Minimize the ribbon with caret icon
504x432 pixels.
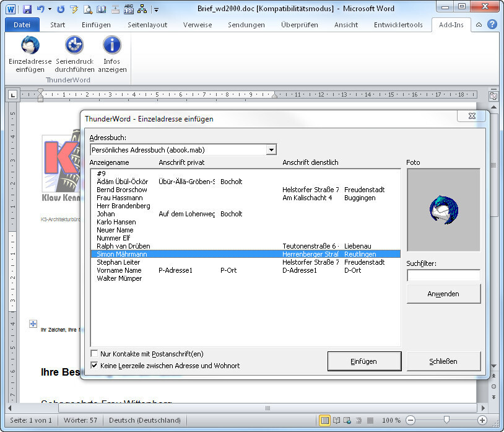pos(479,25)
